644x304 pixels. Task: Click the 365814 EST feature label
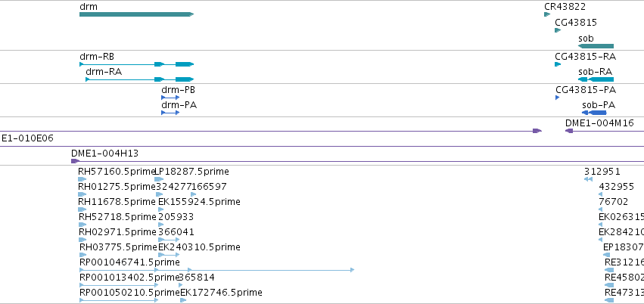196,278
